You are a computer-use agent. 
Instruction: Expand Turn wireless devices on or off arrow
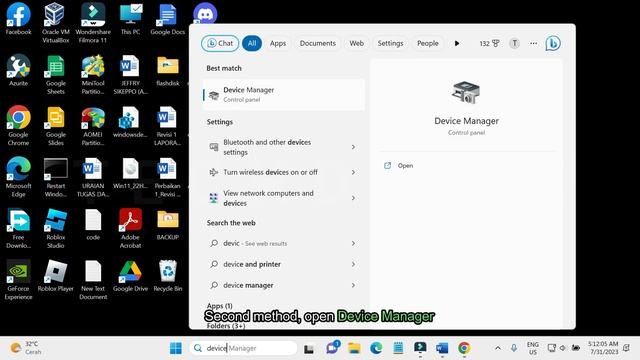[353, 172]
